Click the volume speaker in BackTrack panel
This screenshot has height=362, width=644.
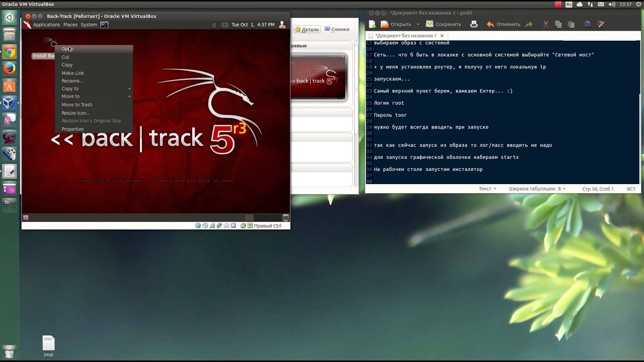pyautogui.click(x=214, y=25)
